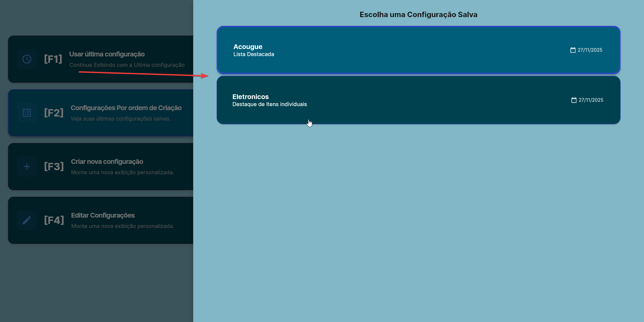Screen dimensions: 644x322
Task: Click the Escolha uma Configuração Salva heading
Action: (x=418, y=15)
